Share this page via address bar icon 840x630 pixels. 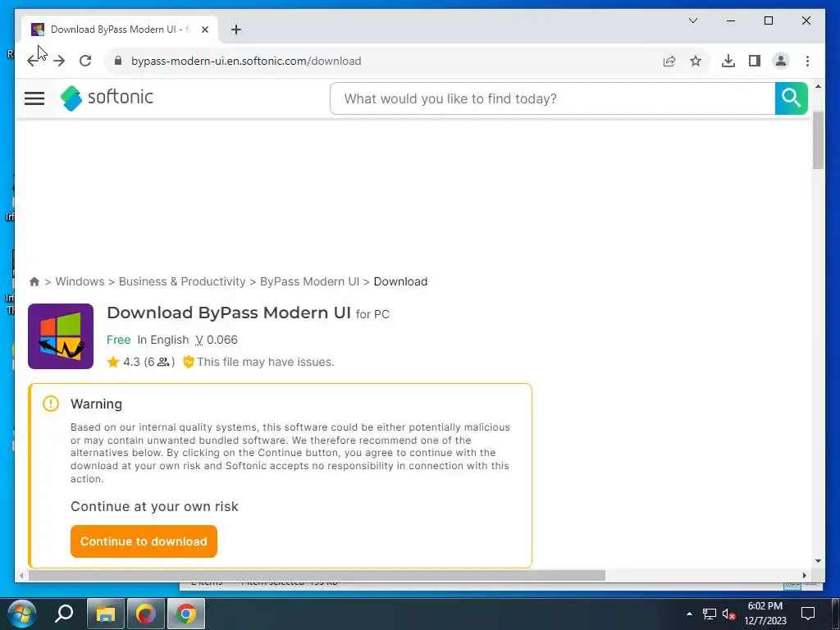coord(669,61)
